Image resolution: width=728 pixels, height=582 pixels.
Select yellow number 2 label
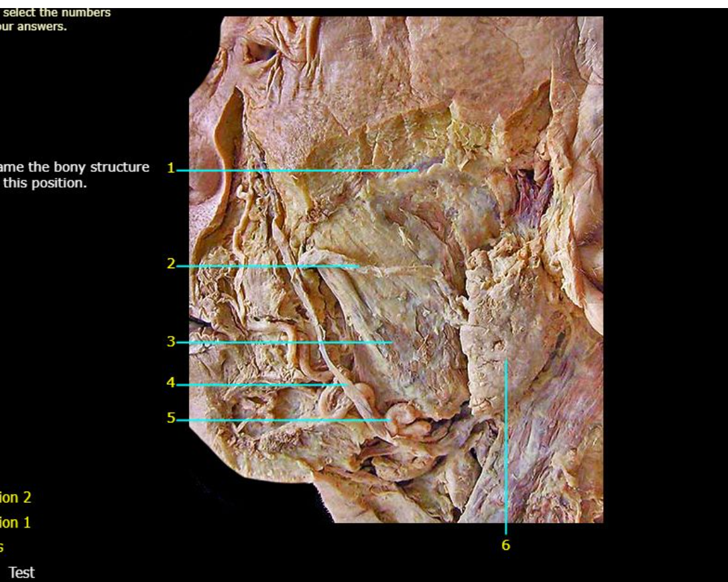click(x=171, y=264)
